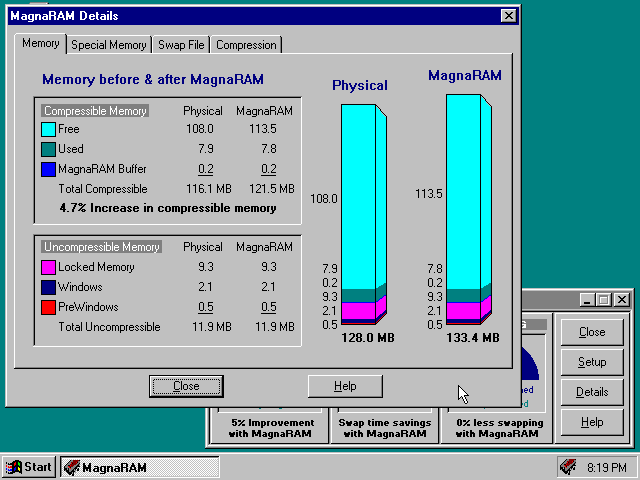Click the '121.5 MB' Total Compressible value
The width and height of the screenshot is (640, 480).
click(272, 189)
